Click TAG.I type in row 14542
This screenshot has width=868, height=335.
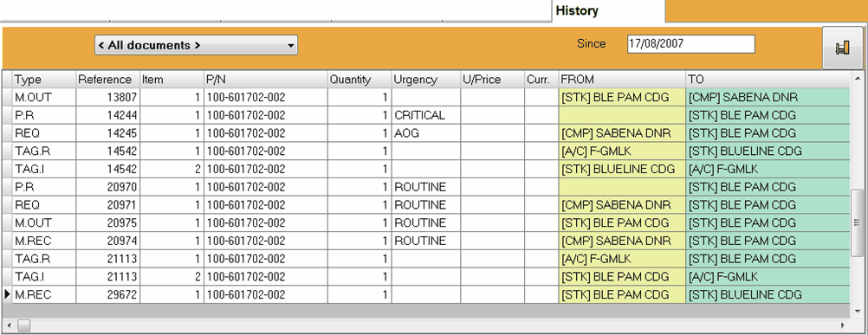[x=43, y=169]
